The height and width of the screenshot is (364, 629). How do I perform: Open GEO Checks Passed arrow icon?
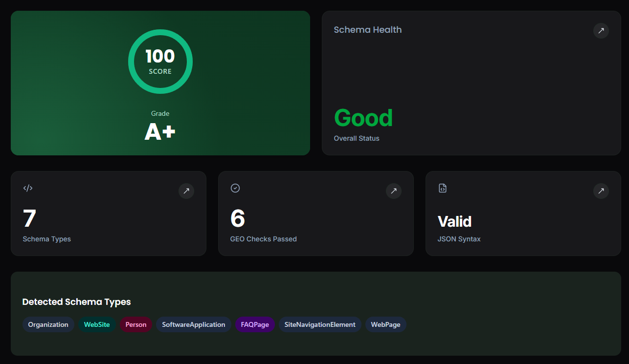pyautogui.click(x=394, y=191)
